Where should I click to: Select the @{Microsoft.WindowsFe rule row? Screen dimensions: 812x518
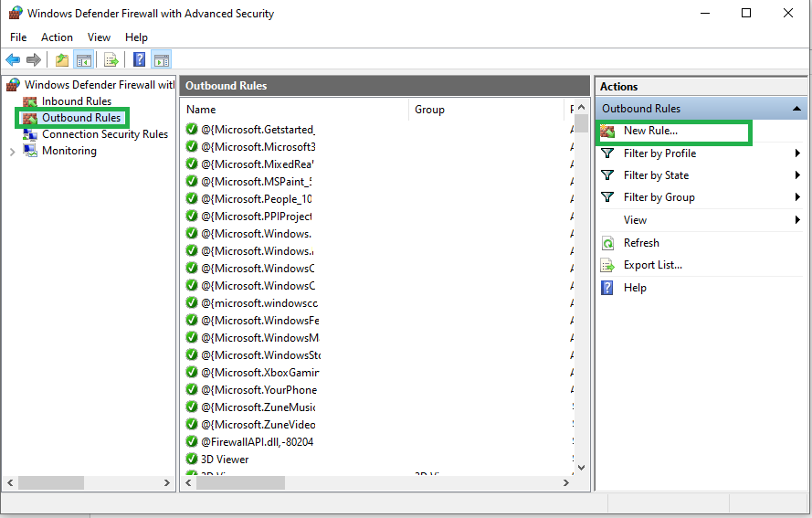(x=260, y=321)
